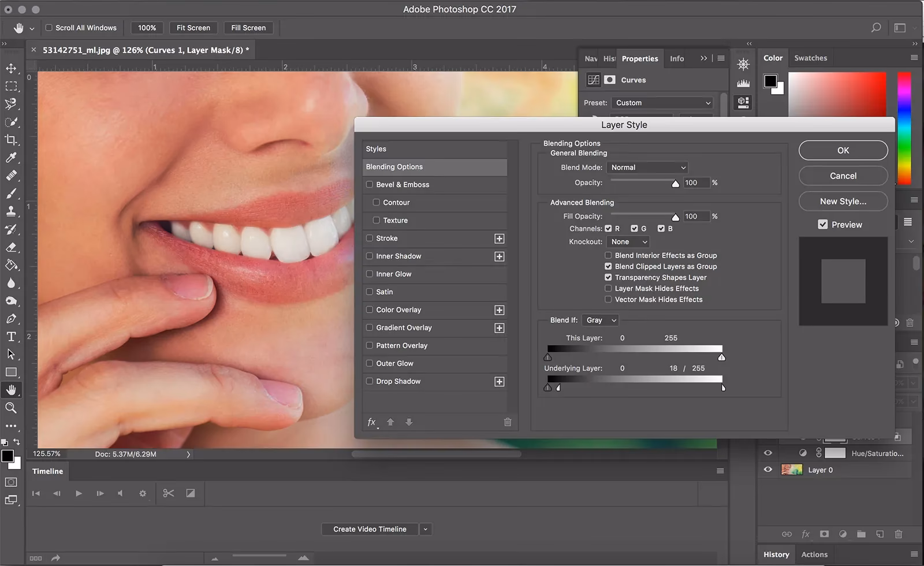
Task: Open the Blend Mode dropdown
Action: pyautogui.click(x=647, y=167)
